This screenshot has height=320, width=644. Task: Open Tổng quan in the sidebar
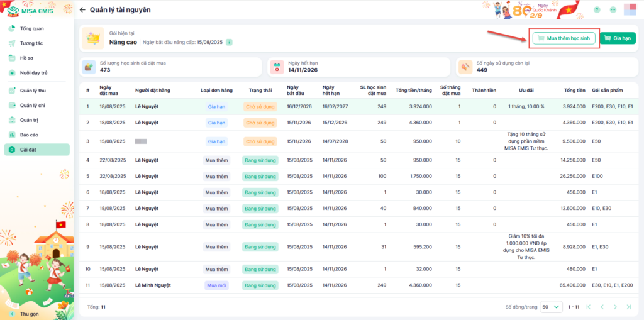point(31,29)
